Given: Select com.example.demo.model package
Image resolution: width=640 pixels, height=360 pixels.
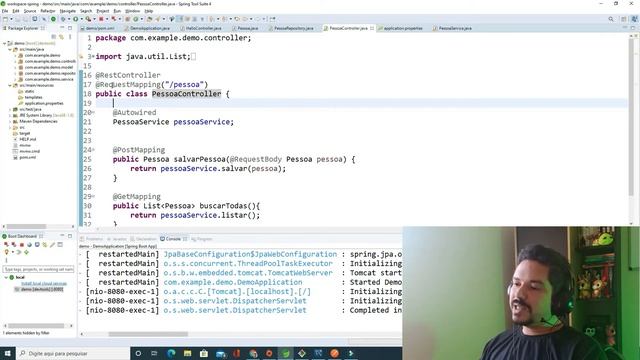Looking at the screenshot, I should point(46,67).
